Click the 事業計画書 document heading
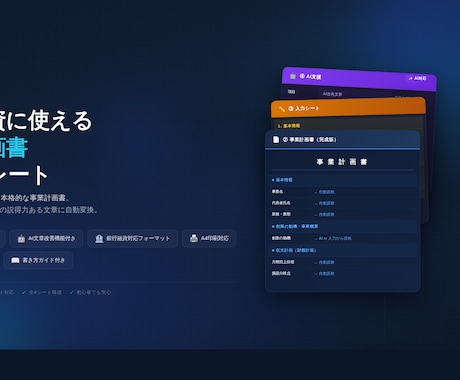Viewport: 460px width, 380px height. pos(342,162)
